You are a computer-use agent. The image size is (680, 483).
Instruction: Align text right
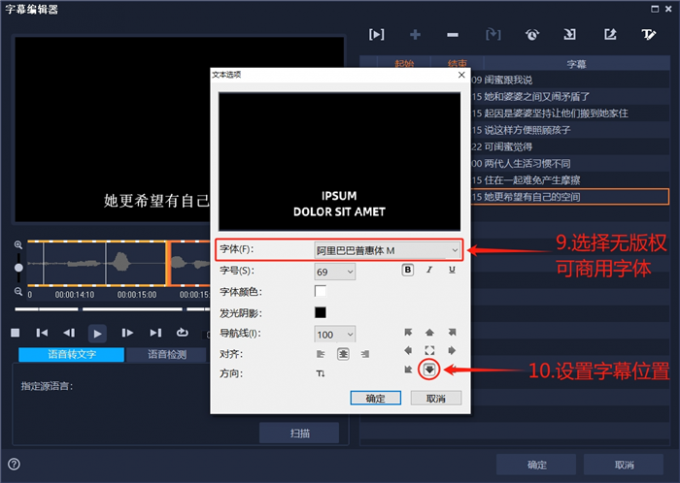tap(365, 354)
